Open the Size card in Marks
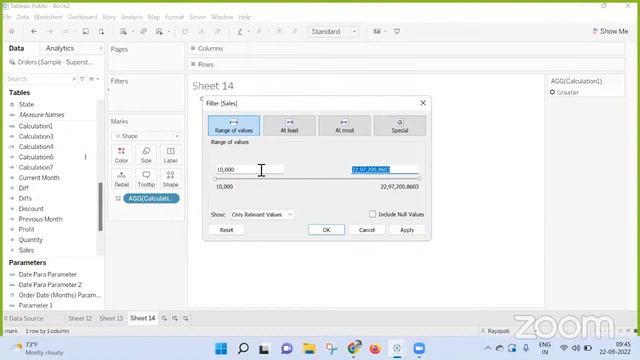 146,155
